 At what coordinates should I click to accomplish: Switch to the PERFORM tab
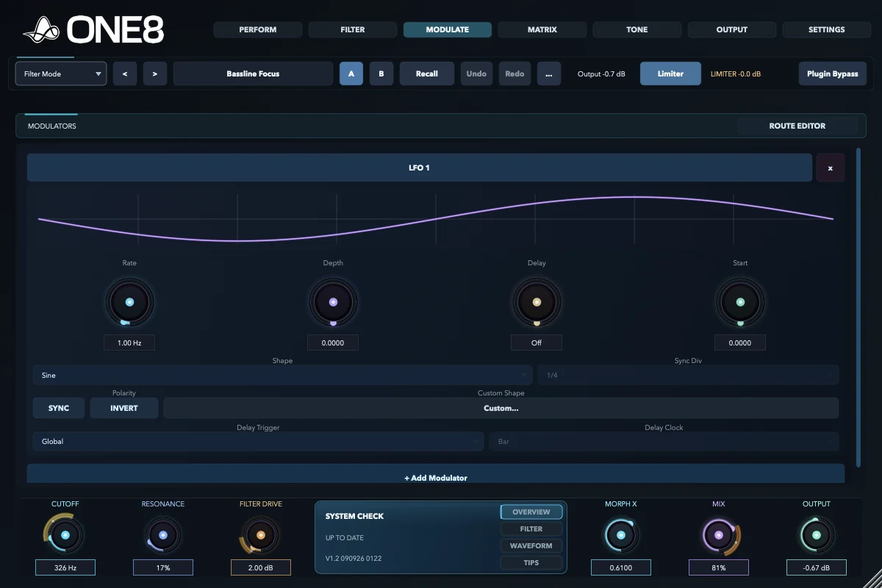click(x=258, y=29)
